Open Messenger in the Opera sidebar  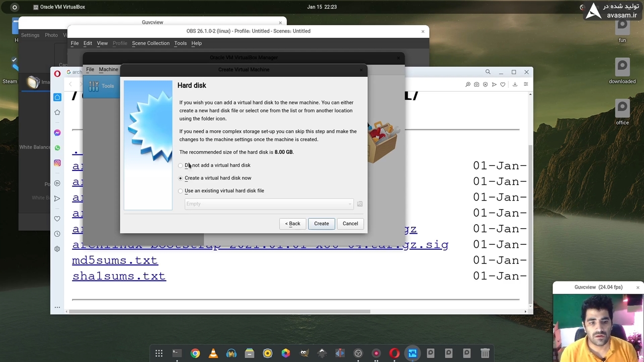click(57, 133)
